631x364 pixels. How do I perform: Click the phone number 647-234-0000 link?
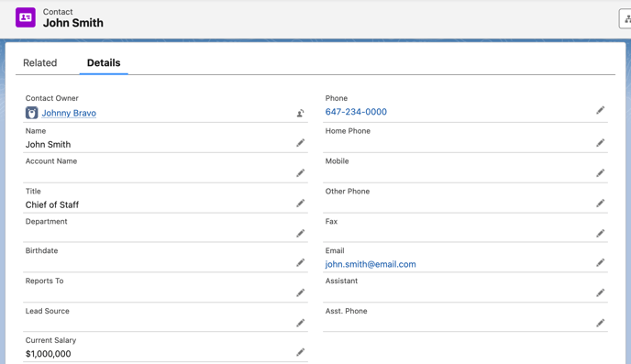point(356,112)
